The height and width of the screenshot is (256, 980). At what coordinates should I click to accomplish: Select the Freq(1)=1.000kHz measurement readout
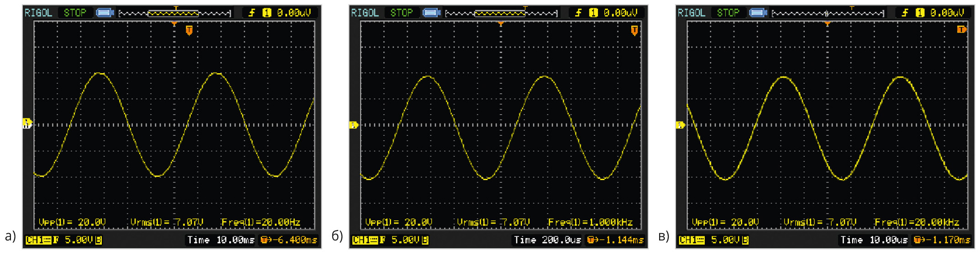pos(590,222)
